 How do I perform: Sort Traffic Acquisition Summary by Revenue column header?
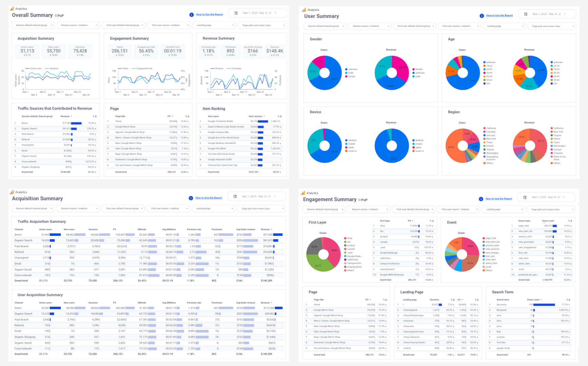[266, 230]
